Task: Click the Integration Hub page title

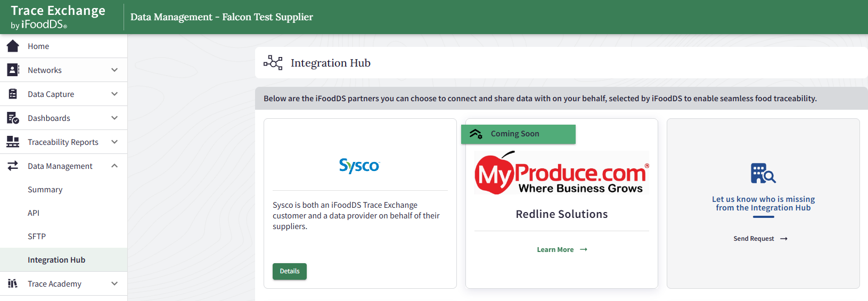Action: coord(331,63)
